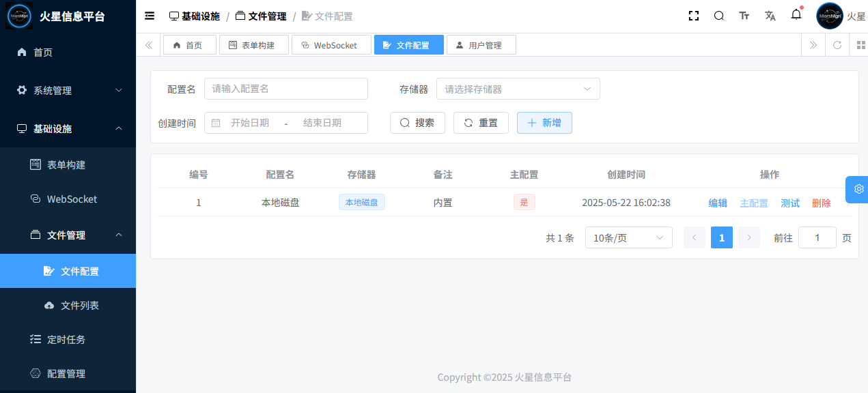Click the 文件列表 cloud icon in the sidebar

pos(49,305)
